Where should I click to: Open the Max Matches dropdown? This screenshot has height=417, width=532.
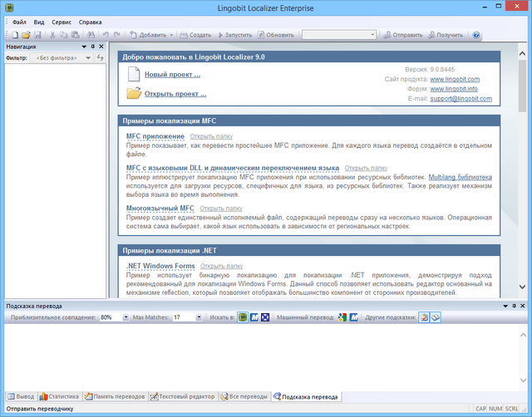click(199, 317)
